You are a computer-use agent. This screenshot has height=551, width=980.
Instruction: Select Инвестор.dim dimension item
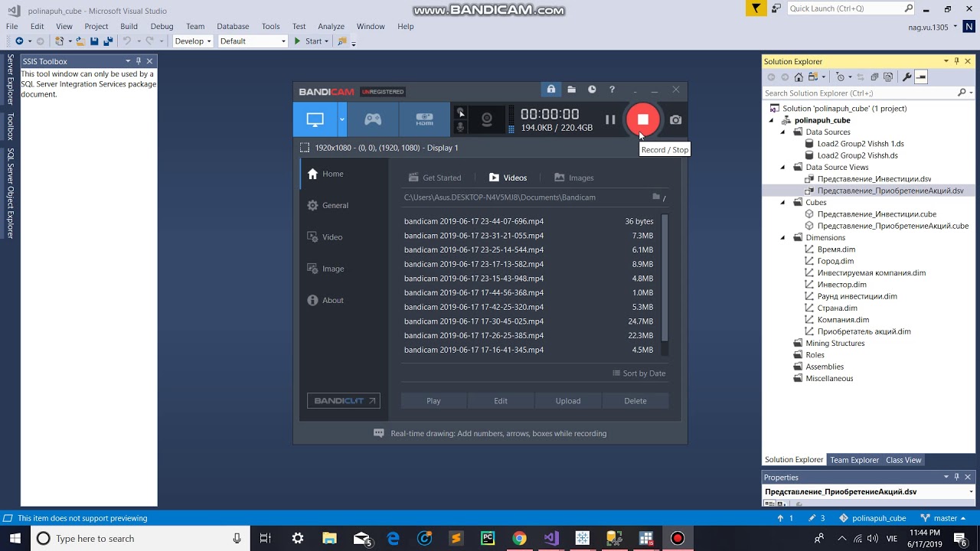pyautogui.click(x=841, y=285)
